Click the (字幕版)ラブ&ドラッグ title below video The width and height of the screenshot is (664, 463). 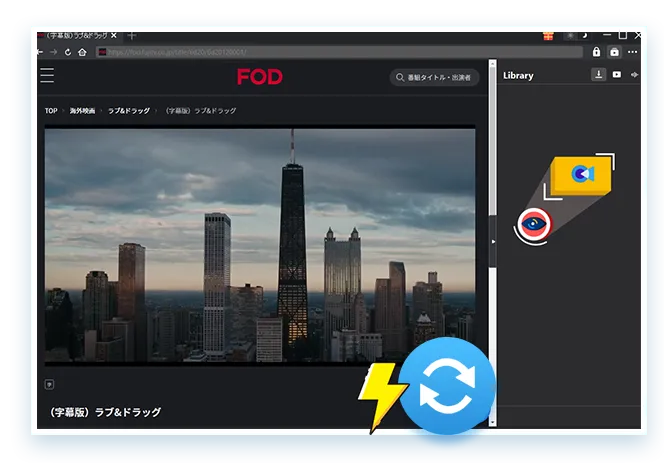(105, 412)
